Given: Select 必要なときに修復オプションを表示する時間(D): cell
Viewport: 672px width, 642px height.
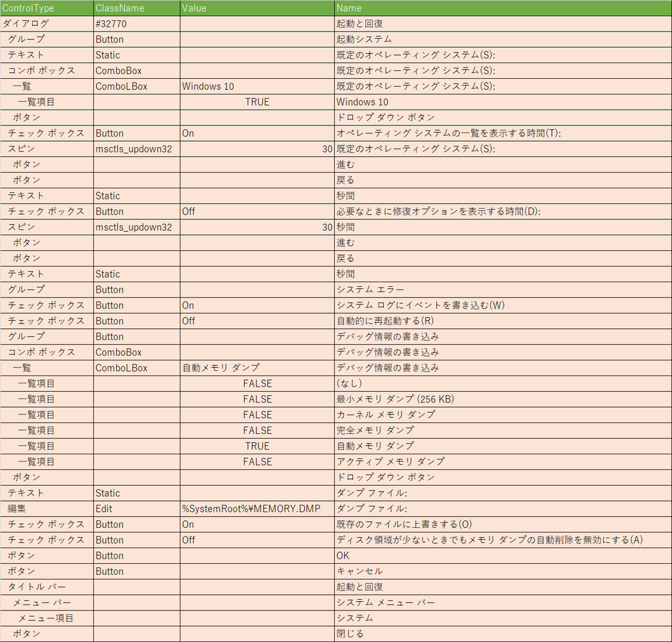Looking at the screenshot, I should (x=503, y=212).
